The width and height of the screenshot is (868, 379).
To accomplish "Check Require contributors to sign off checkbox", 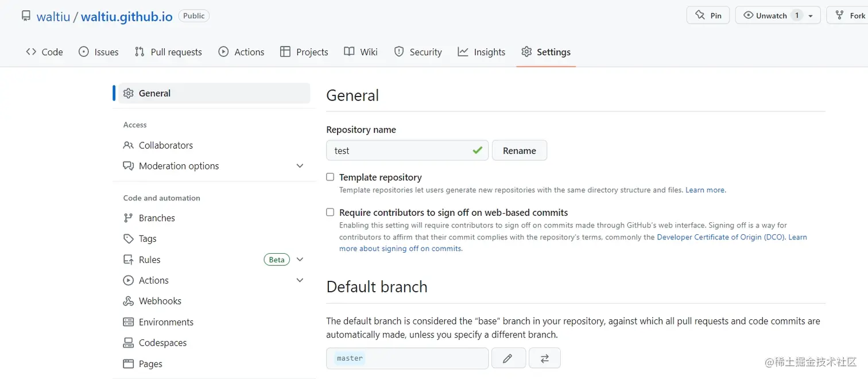I will pyautogui.click(x=330, y=212).
